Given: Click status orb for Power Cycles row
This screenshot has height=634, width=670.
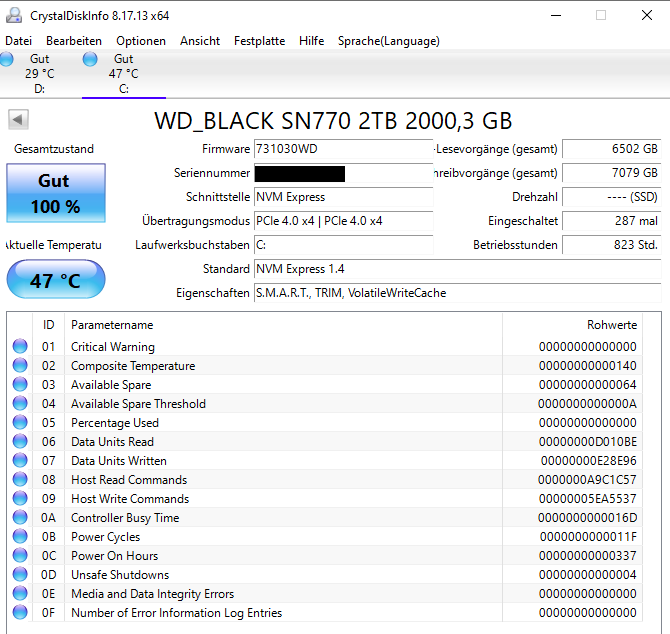Looking at the screenshot, I should 20,536.
